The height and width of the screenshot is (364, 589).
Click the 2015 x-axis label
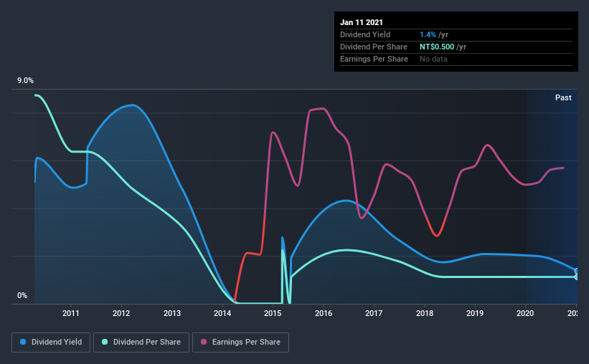[x=273, y=313]
